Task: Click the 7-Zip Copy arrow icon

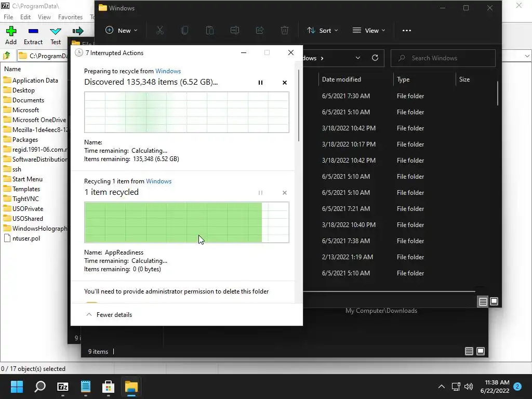Action: pyautogui.click(x=78, y=31)
